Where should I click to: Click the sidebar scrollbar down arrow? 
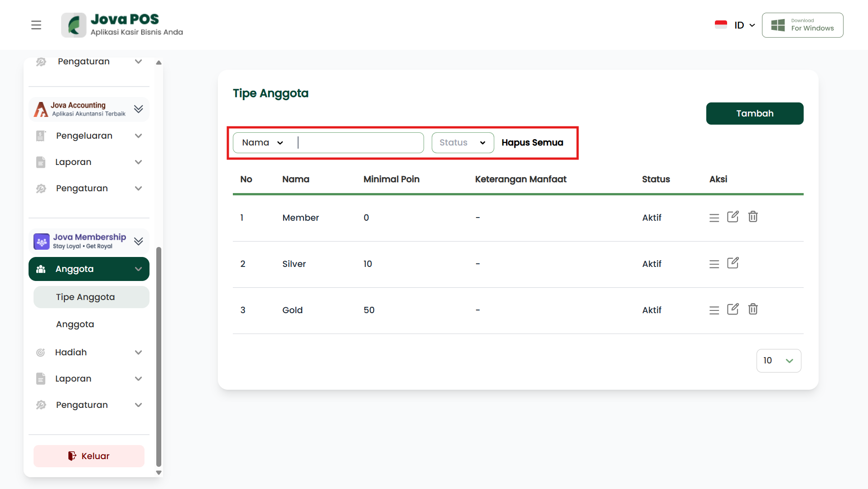coord(159,473)
